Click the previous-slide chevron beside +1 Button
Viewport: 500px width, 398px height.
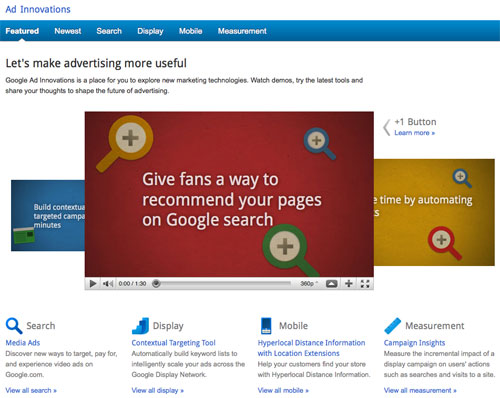(x=387, y=127)
